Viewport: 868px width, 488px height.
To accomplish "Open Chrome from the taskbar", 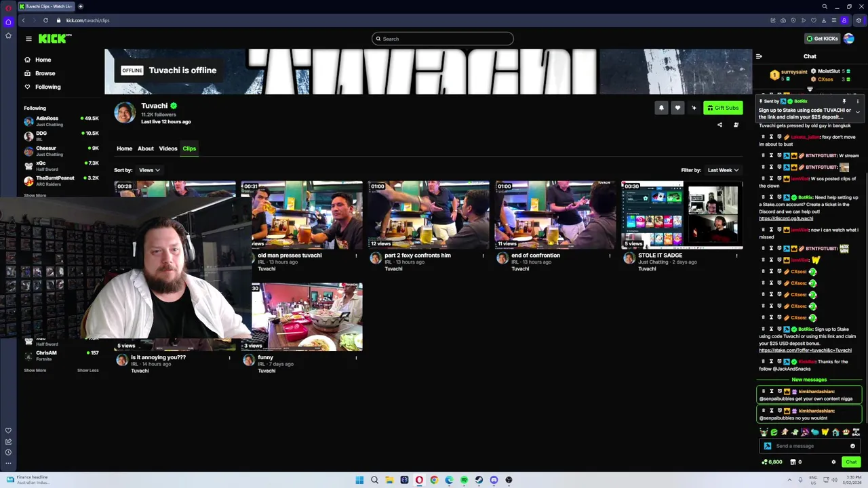I will click(x=434, y=480).
